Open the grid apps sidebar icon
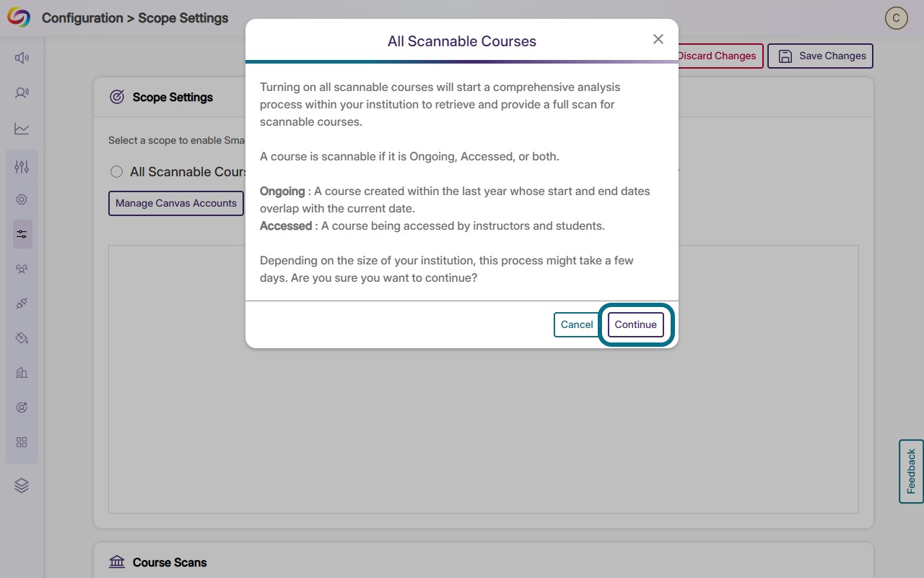The image size is (924, 578). pyautogui.click(x=22, y=442)
